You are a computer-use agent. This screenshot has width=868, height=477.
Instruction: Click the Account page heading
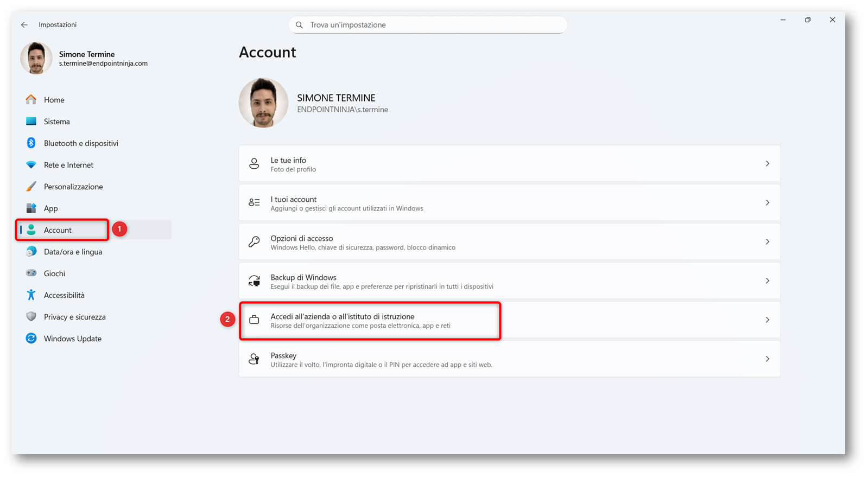coord(268,52)
